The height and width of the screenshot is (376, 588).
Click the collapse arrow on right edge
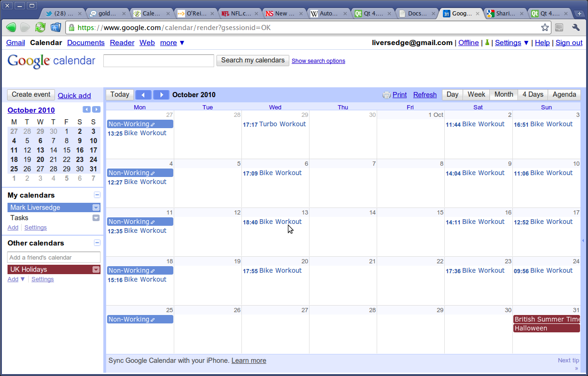[583, 240]
